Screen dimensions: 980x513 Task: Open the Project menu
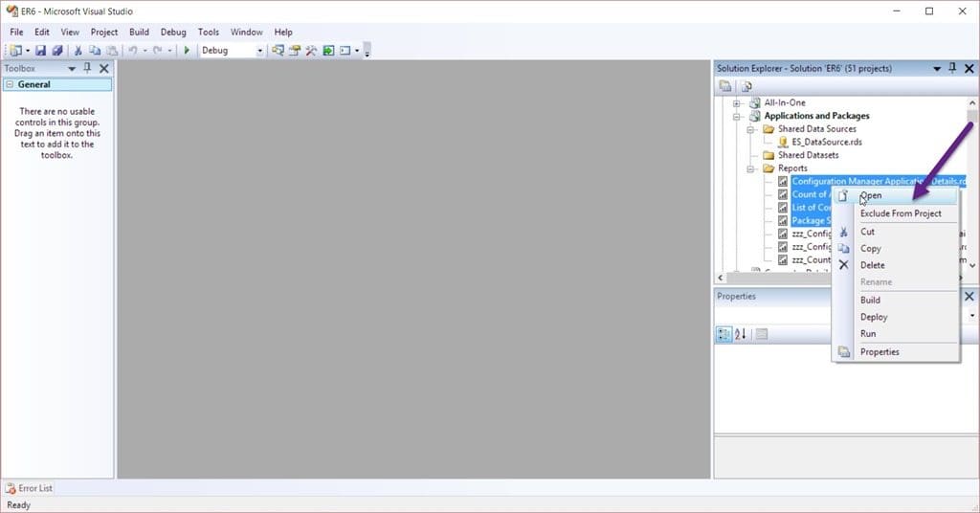click(x=103, y=32)
